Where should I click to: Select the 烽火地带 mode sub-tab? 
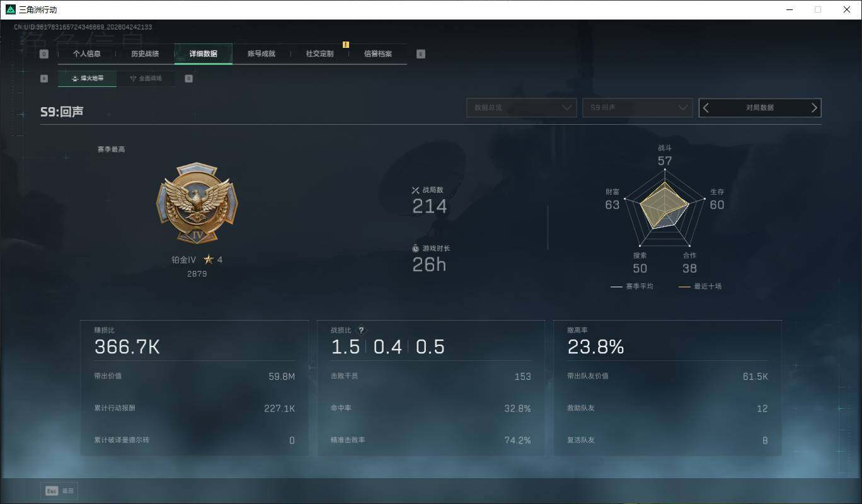point(88,79)
